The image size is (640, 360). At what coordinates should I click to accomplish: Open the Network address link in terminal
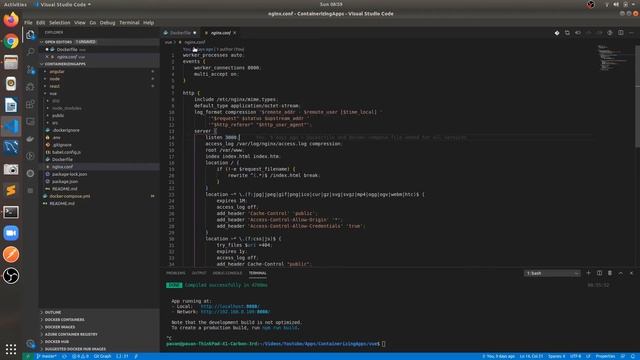(x=235, y=312)
